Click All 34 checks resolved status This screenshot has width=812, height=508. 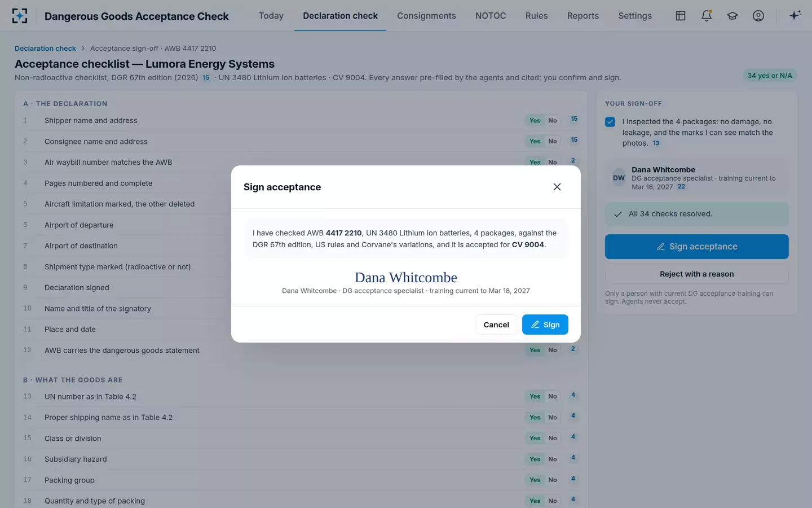point(697,214)
